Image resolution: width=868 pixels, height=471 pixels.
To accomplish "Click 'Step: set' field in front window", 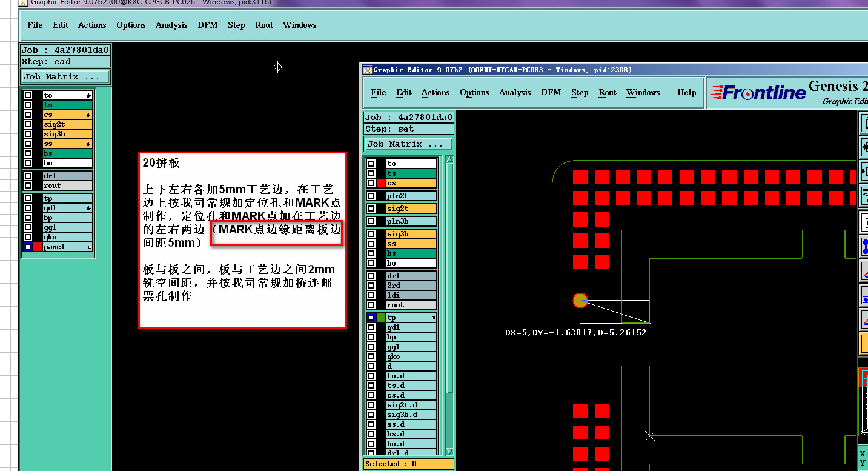I will 409,129.
